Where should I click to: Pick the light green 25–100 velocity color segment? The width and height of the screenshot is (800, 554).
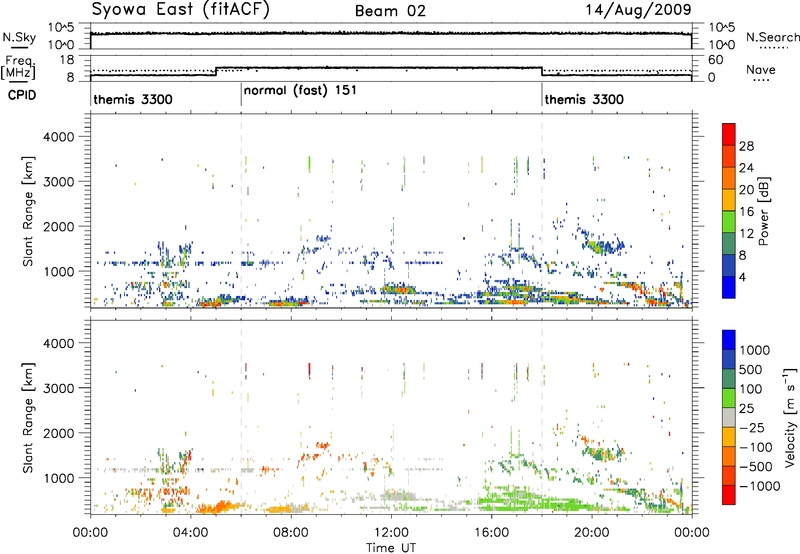tap(729, 398)
